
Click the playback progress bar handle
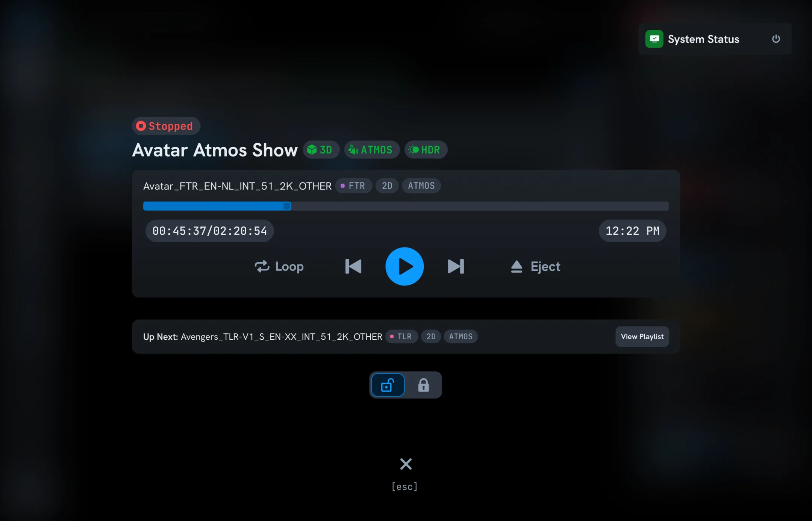pyautogui.click(x=287, y=206)
